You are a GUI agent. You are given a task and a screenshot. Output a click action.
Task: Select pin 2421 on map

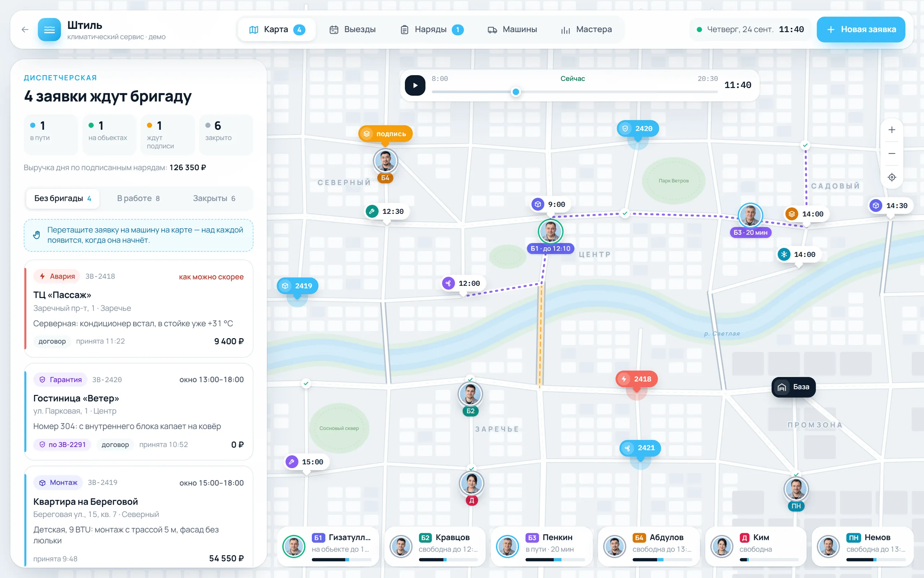(x=640, y=448)
